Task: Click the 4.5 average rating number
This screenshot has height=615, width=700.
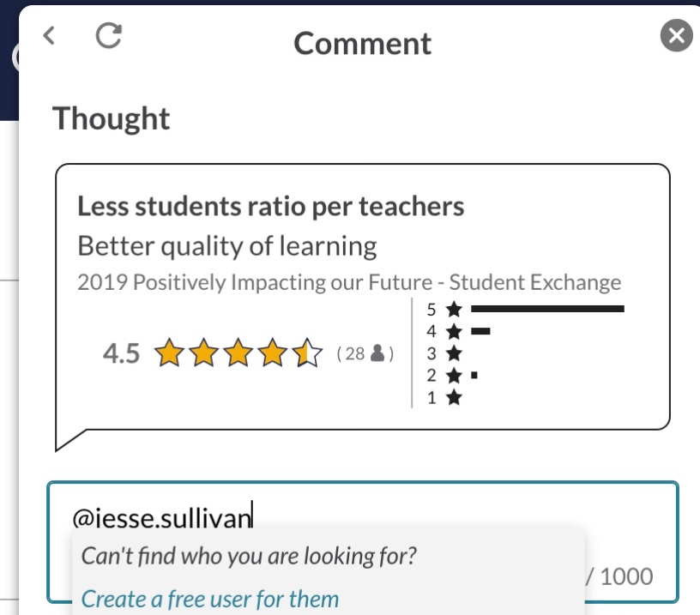Action: tap(121, 353)
